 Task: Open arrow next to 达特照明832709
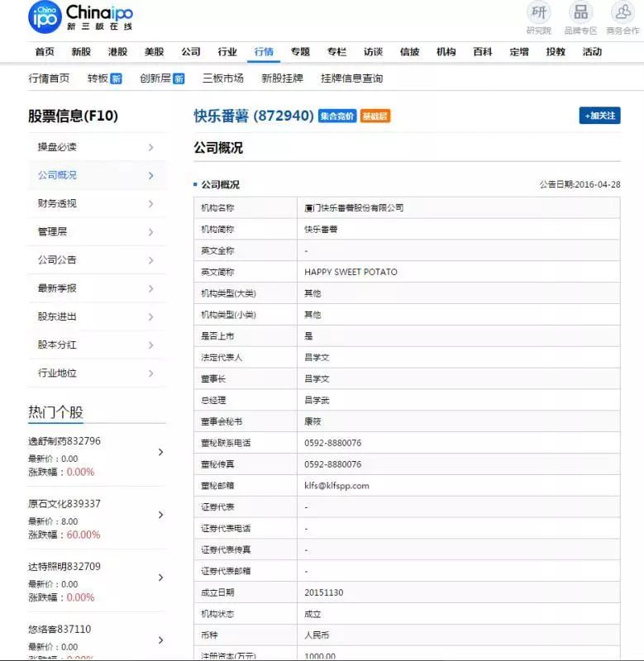pos(160,578)
